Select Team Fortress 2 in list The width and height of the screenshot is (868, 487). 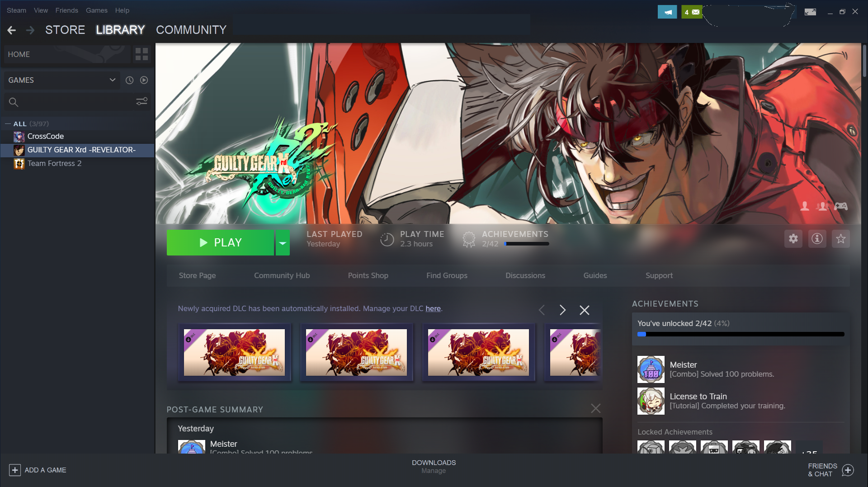point(77,164)
